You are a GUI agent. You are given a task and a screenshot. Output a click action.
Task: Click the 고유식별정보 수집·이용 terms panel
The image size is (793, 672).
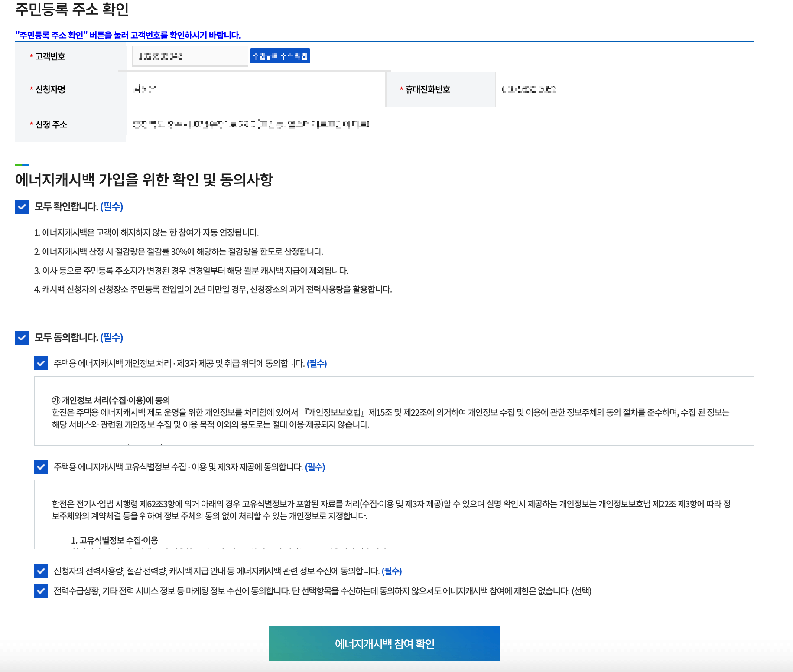pos(394,514)
